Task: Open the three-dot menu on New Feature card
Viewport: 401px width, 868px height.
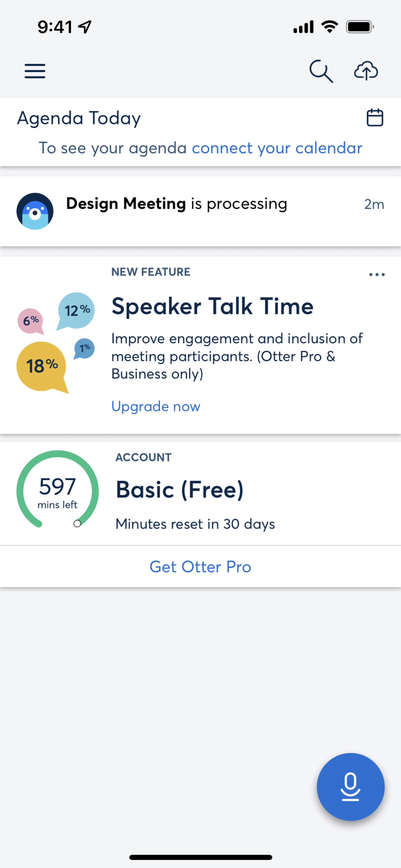Action: pyautogui.click(x=377, y=275)
